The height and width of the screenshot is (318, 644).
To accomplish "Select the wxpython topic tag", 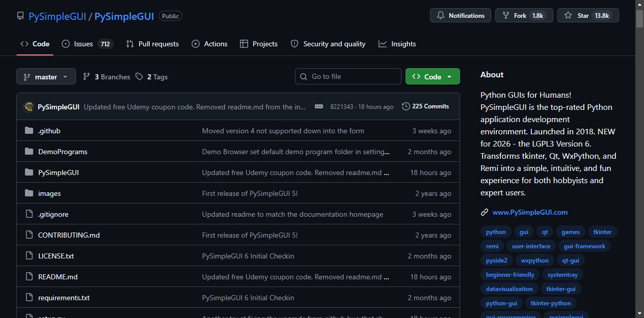I will [x=534, y=261].
